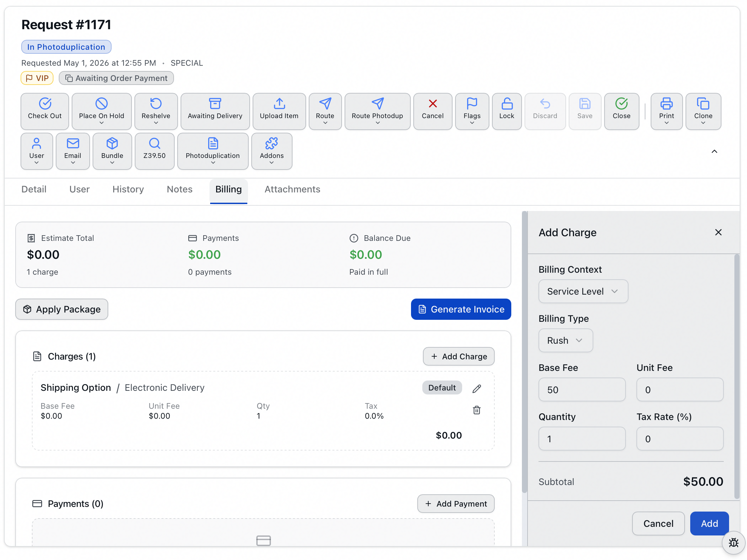Click the Quantity input field

pyautogui.click(x=582, y=439)
